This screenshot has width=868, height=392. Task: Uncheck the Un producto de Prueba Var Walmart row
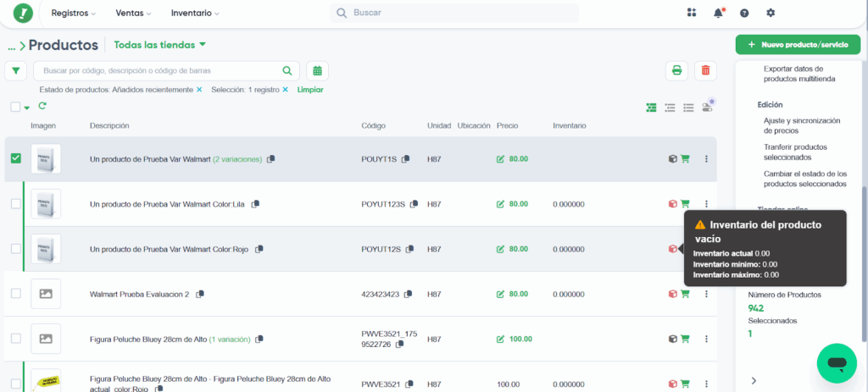(x=15, y=158)
